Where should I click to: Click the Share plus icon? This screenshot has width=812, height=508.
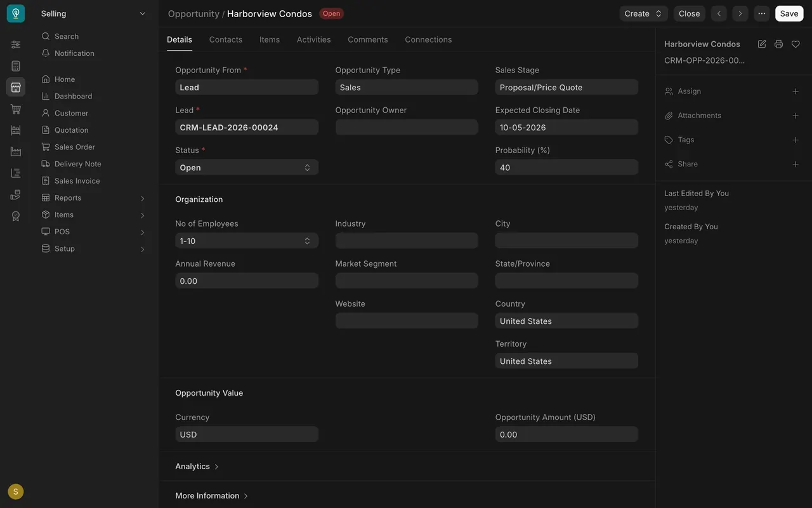click(x=796, y=164)
